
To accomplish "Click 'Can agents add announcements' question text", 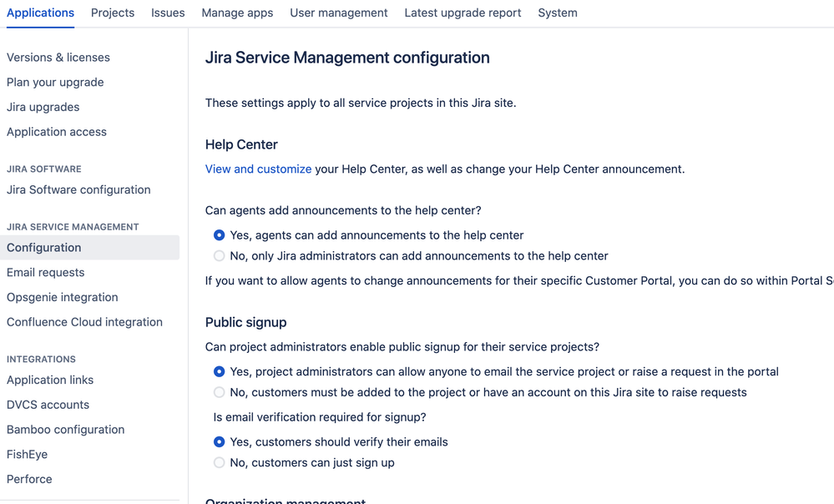I will point(343,210).
